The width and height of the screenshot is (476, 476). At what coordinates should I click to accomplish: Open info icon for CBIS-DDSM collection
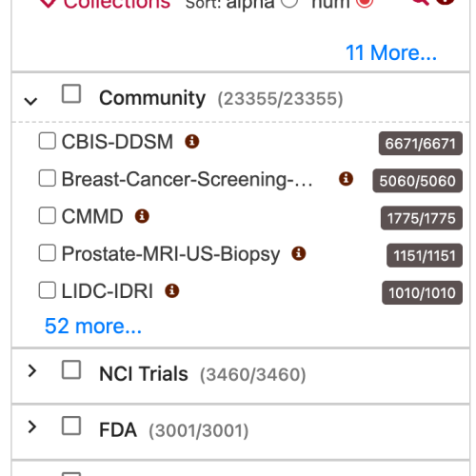coord(192,141)
